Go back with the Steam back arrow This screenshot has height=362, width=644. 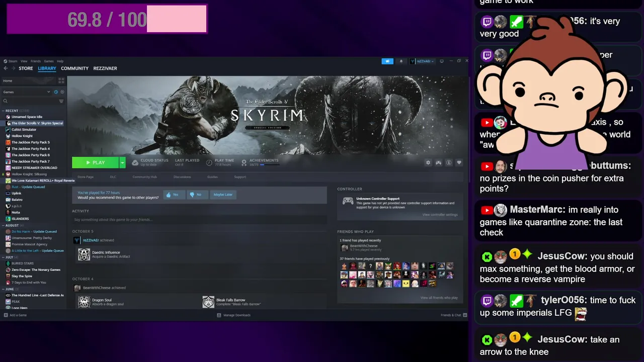click(6, 68)
